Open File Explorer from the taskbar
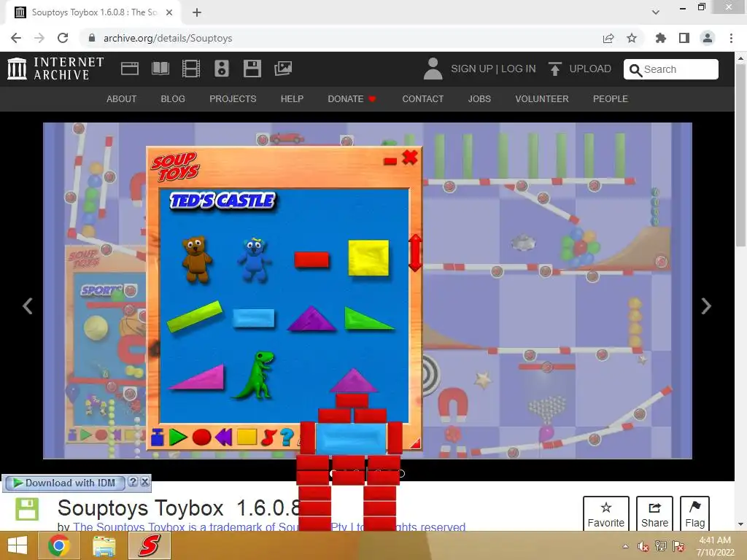Viewport: 747px width, 560px height. click(x=104, y=545)
